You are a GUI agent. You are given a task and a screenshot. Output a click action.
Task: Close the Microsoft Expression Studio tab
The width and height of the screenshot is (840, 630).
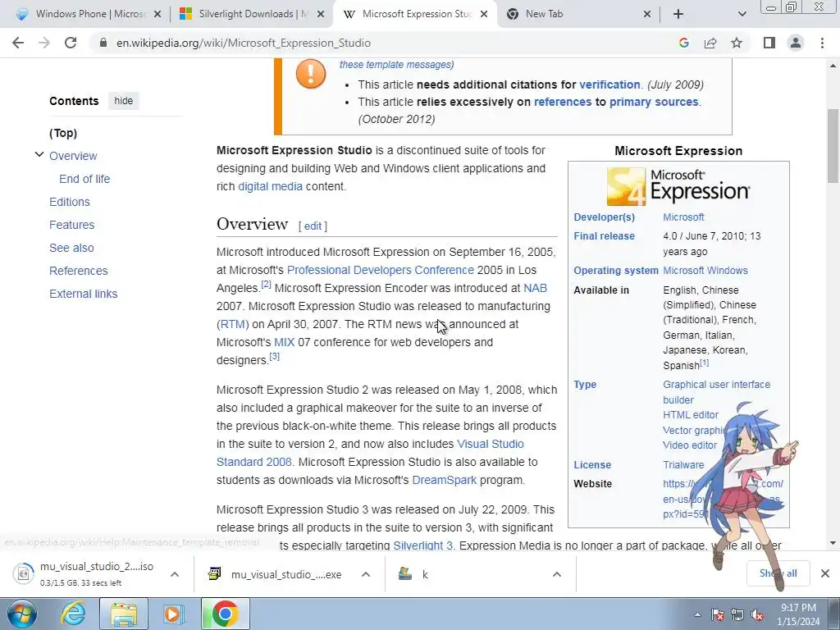(484, 15)
